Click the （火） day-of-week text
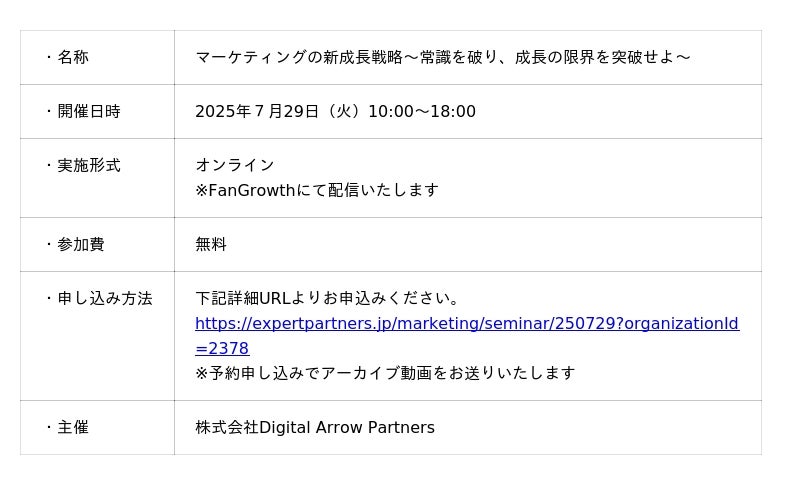Image resolution: width=800 pixels, height=485 pixels. click(343, 111)
